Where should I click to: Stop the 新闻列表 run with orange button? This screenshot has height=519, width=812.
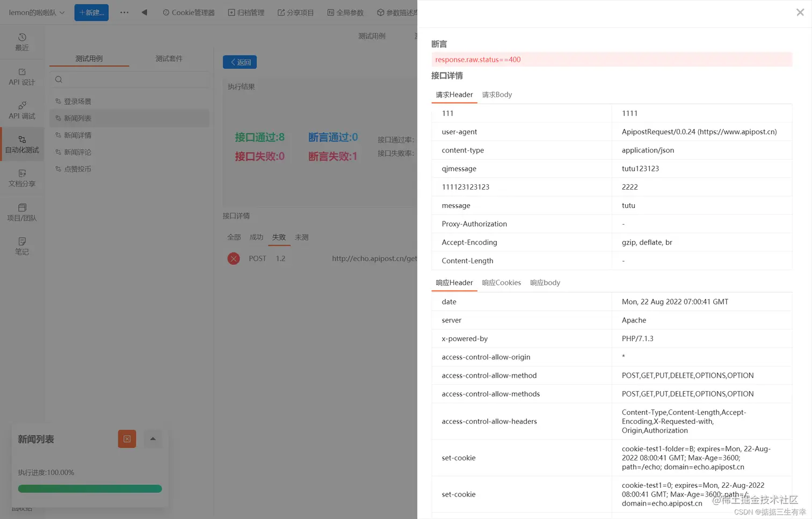pos(127,439)
